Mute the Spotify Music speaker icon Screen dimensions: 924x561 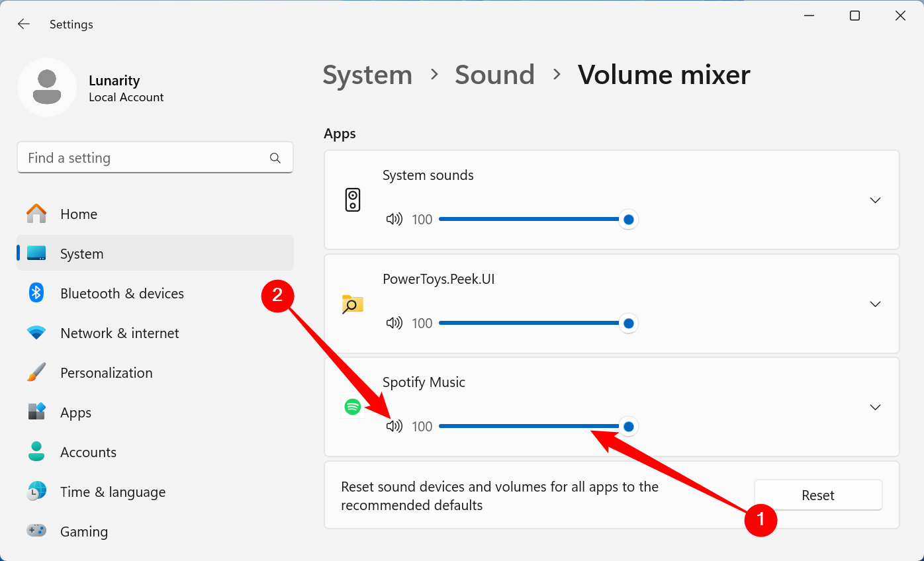point(394,427)
